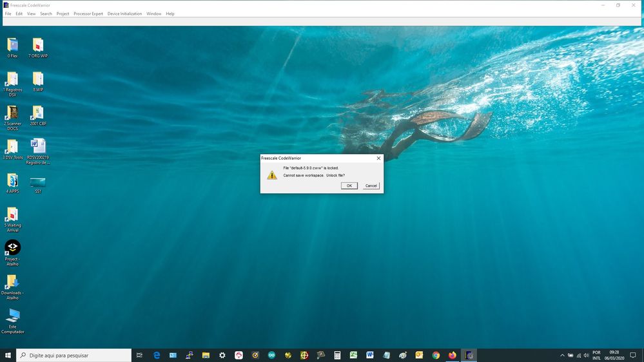The width and height of the screenshot is (644, 362).
Task: Select the 2001 CBF desktop icon
Action: tap(38, 115)
